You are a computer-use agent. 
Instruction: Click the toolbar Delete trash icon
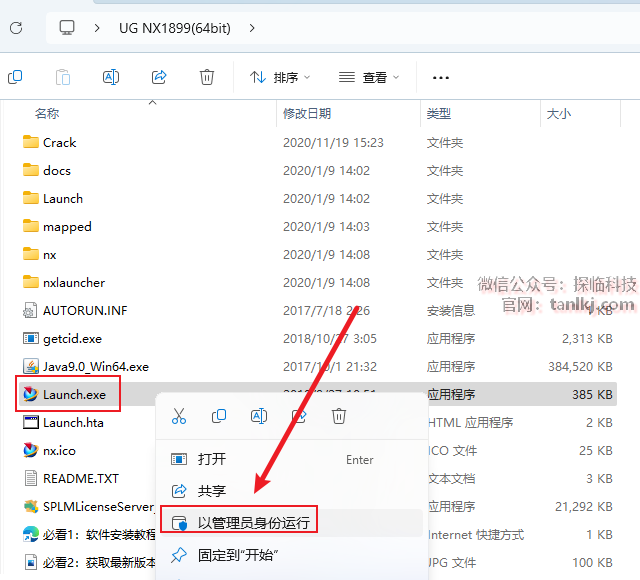pyautogui.click(x=207, y=77)
